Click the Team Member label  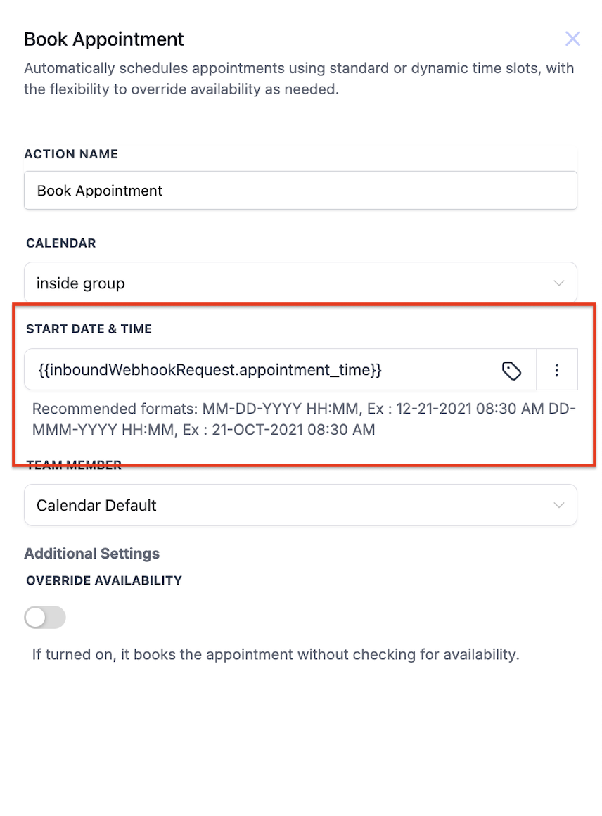pyautogui.click(x=74, y=465)
